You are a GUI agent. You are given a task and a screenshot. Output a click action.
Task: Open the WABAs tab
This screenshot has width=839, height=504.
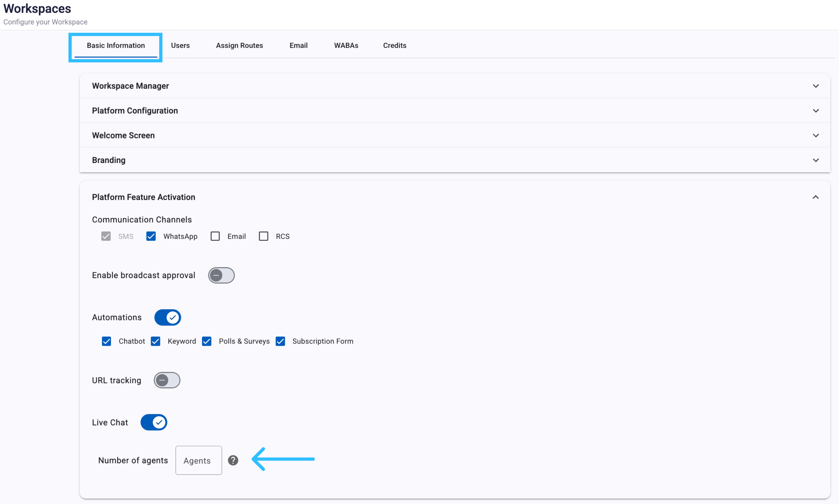(x=346, y=45)
